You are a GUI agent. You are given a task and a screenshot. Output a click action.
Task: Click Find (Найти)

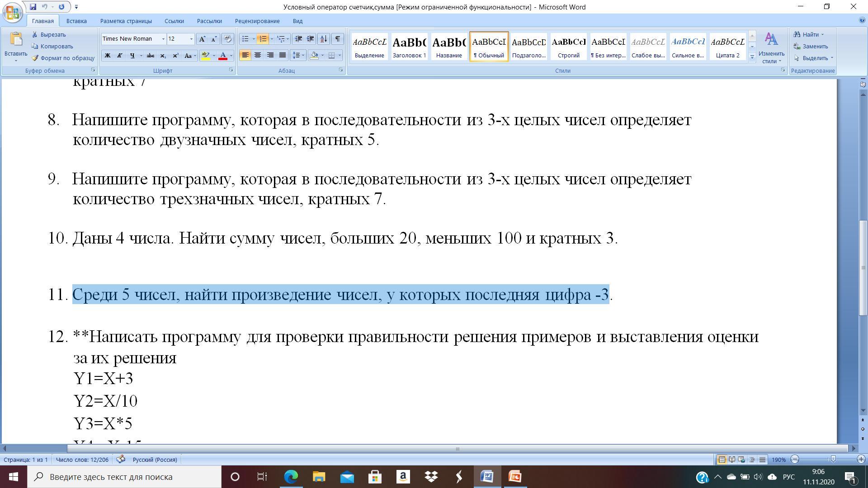(x=809, y=35)
